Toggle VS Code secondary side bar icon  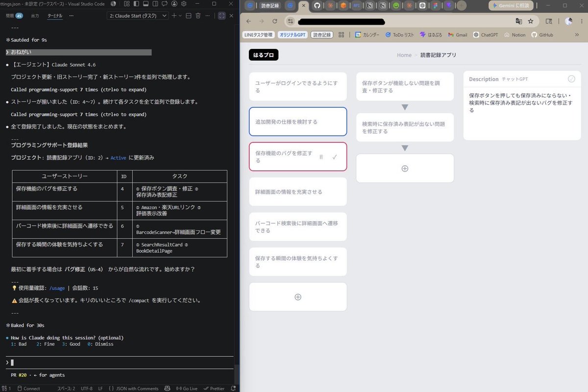point(155,4)
